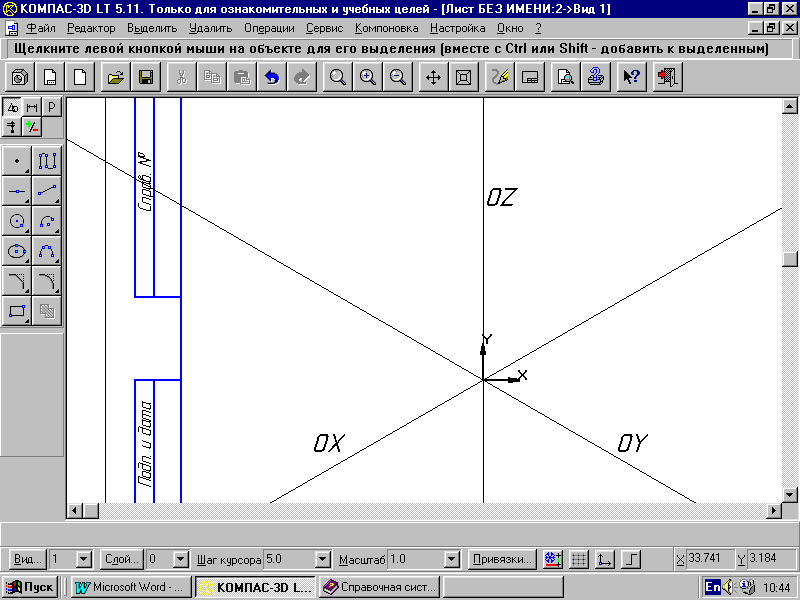
Task: Expand the layer number dropdown
Action: pos(181,560)
